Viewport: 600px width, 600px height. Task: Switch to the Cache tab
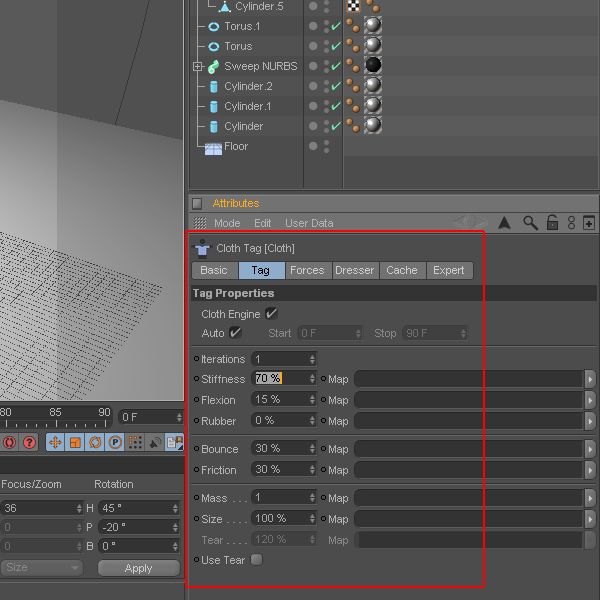[x=403, y=271]
